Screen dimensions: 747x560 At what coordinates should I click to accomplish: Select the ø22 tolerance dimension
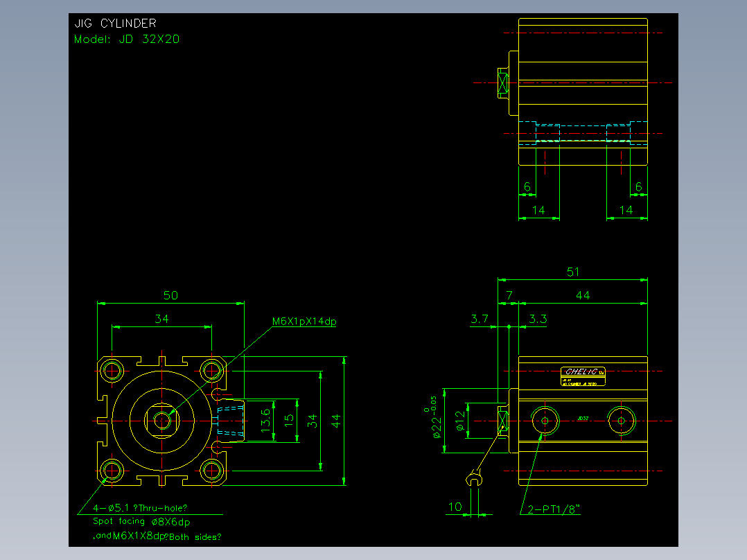tap(434, 417)
